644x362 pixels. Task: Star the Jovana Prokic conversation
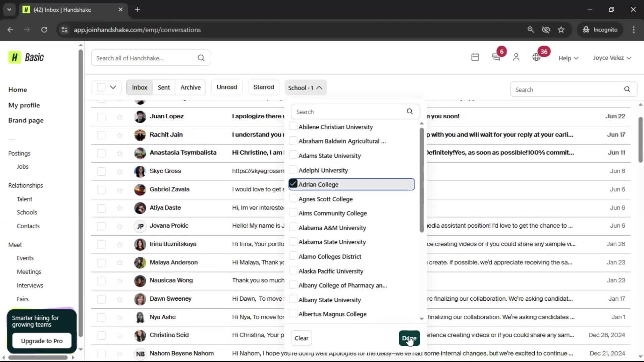coord(120,226)
